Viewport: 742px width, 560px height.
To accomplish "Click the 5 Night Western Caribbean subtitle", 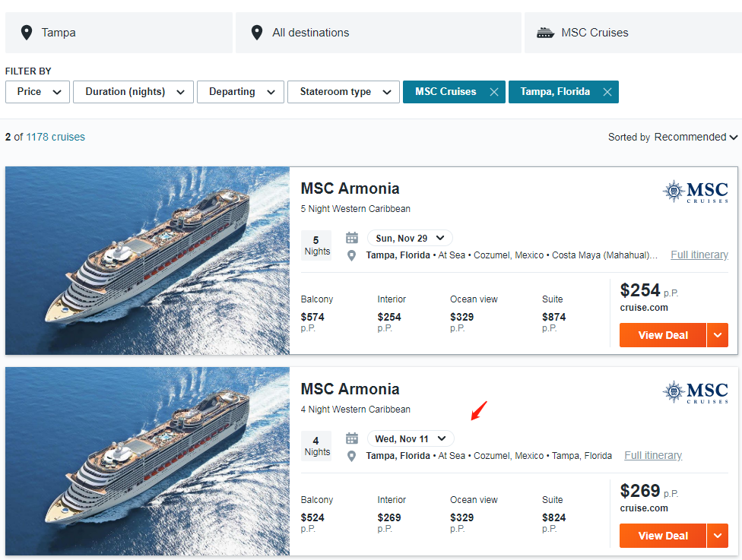I will coord(355,209).
